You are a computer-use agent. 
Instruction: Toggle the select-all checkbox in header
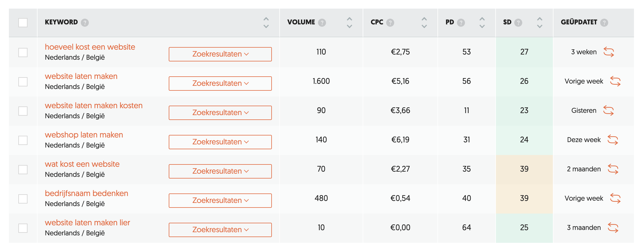23,23
